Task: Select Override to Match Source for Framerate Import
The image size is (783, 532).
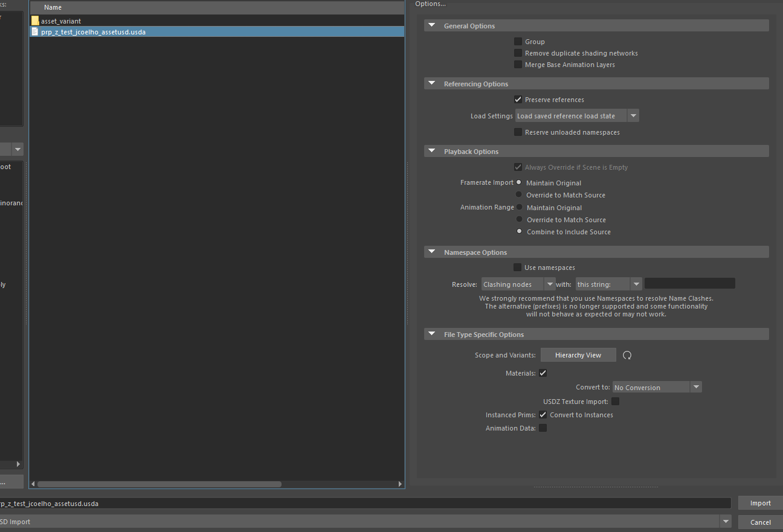Action: 519,194
